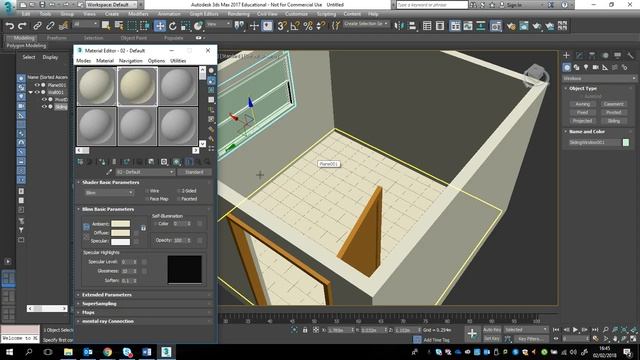
Task: Click the Standard material type button
Action: point(194,172)
